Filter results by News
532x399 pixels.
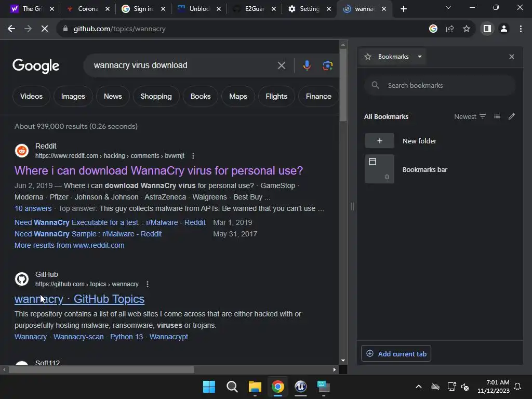113,96
